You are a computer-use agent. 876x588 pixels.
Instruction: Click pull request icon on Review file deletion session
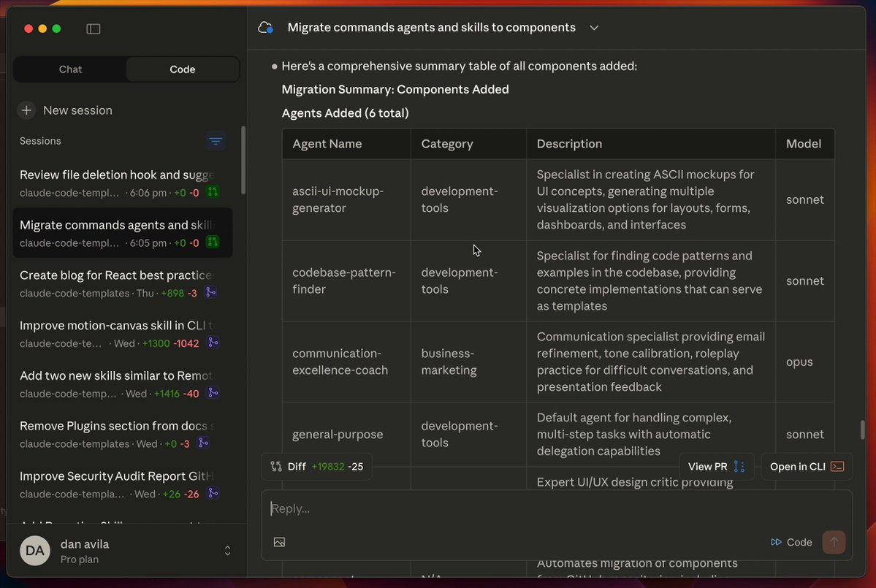point(213,192)
